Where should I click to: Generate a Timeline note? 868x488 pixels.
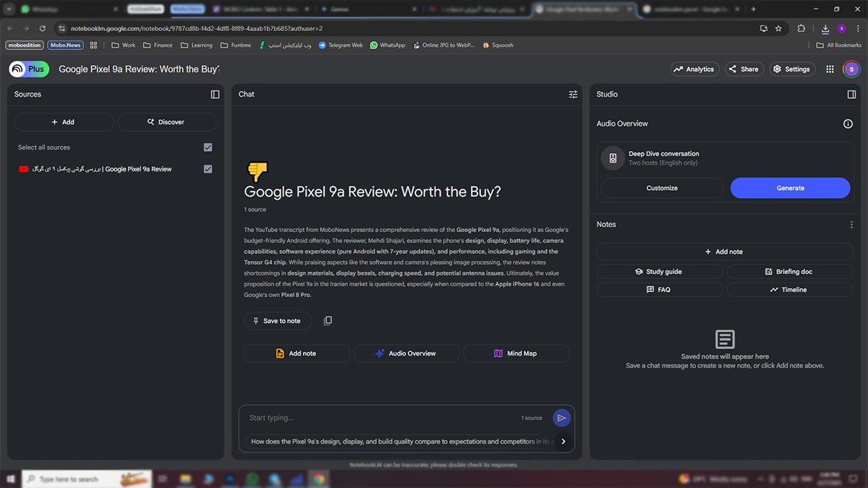[x=790, y=290]
